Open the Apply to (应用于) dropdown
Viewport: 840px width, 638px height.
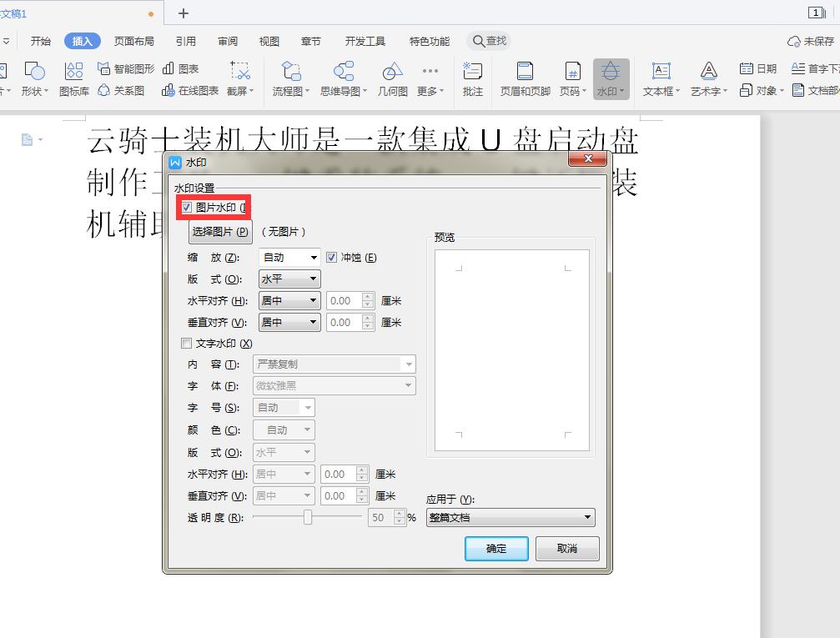pyautogui.click(x=511, y=517)
